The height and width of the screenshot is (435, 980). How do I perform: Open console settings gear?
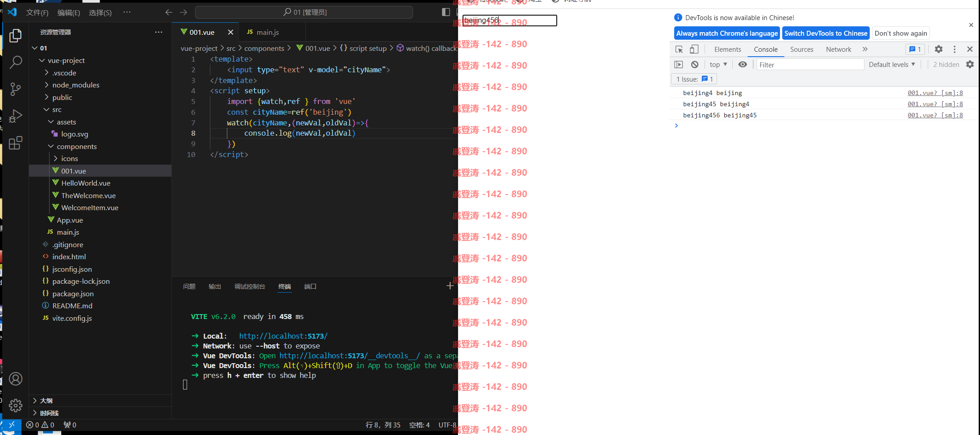point(970,65)
